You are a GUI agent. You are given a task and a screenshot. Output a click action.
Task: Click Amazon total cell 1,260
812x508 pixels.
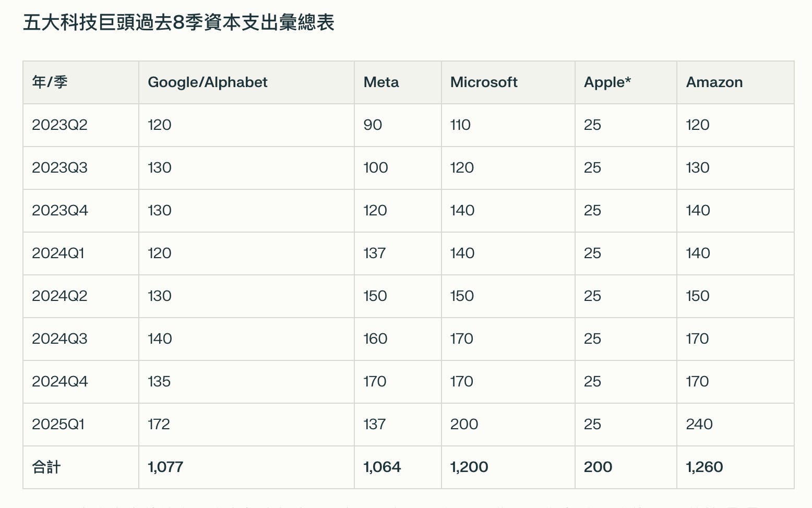[x=704, y=467]
